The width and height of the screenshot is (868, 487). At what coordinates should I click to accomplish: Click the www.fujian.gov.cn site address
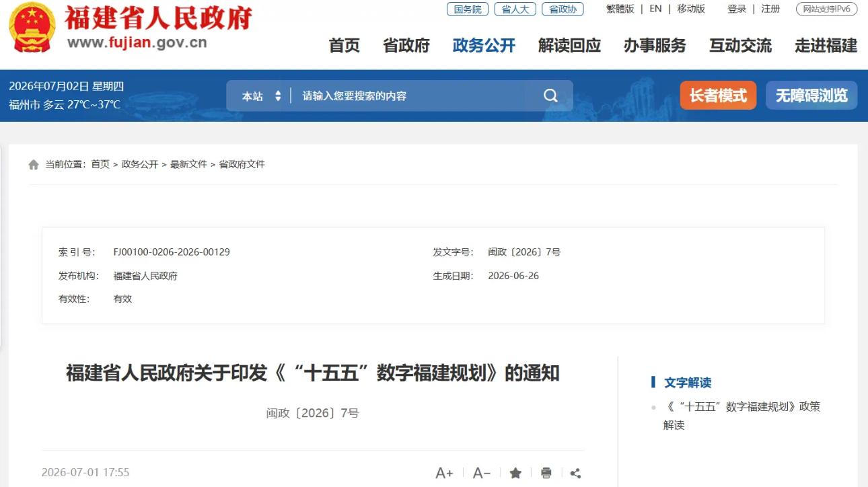pos(137,43)
